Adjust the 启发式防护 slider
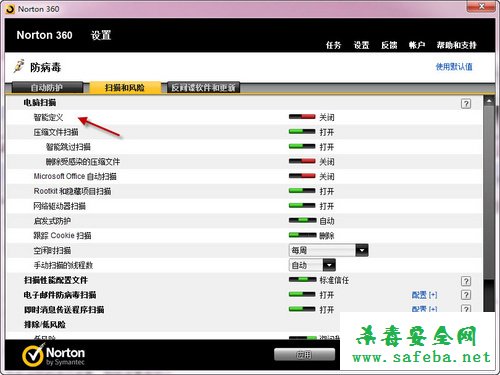This screenshot has width=500, height=375. pyautogui.click(x=302, y=220)
